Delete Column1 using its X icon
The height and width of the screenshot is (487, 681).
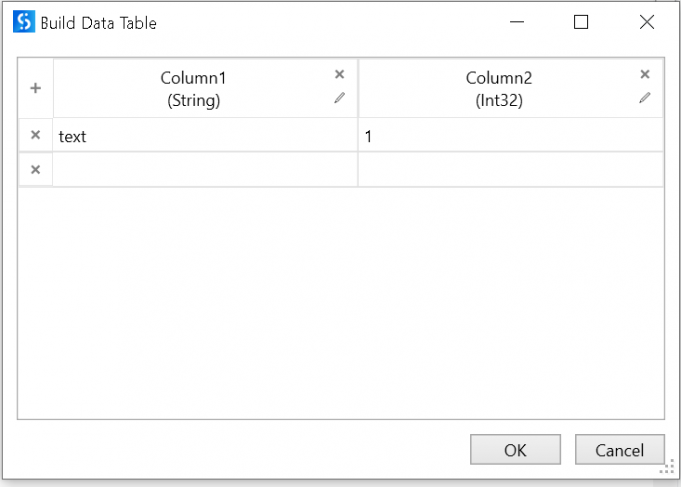tap(339, 74)
